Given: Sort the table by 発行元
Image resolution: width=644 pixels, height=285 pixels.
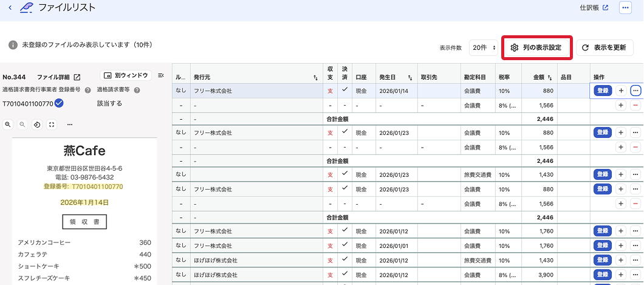Looking at the screenshot, I should coord(315,77).
